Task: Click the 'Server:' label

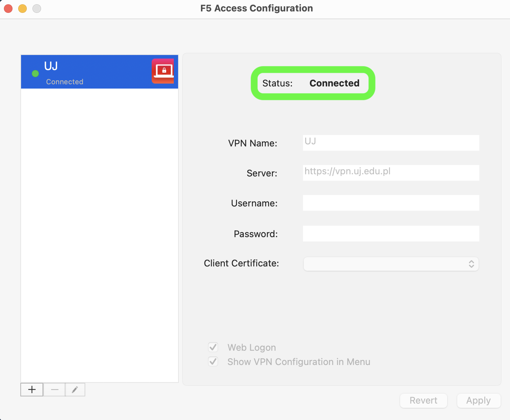Action: coord(262,173)
